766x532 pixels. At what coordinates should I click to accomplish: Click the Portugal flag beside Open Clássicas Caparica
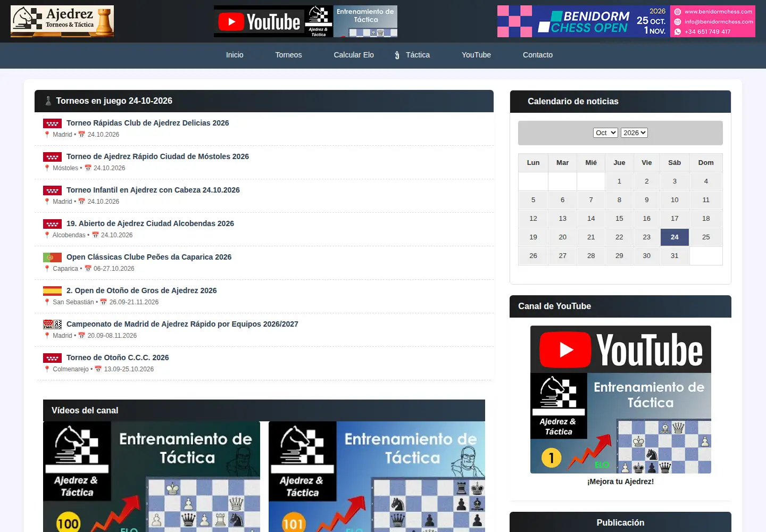[52, 257]
